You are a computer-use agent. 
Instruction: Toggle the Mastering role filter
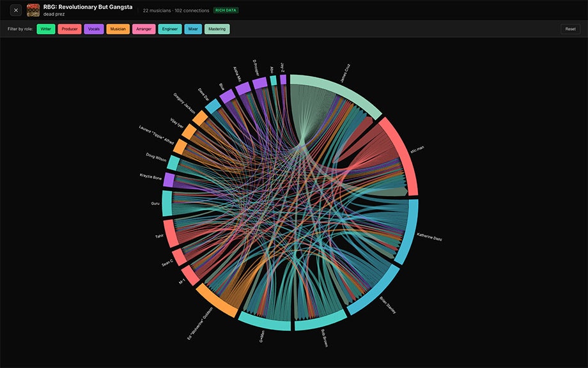pyautogui.click(x=217, y=29)
